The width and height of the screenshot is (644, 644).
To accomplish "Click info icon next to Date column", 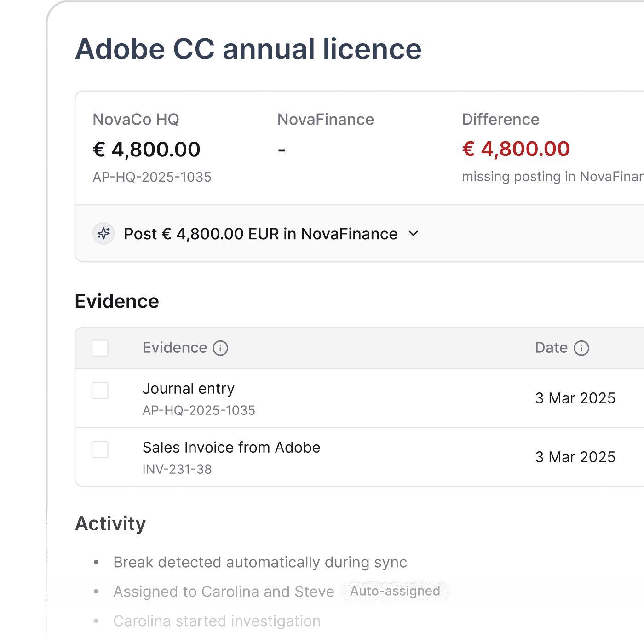I will pos(581,348).
